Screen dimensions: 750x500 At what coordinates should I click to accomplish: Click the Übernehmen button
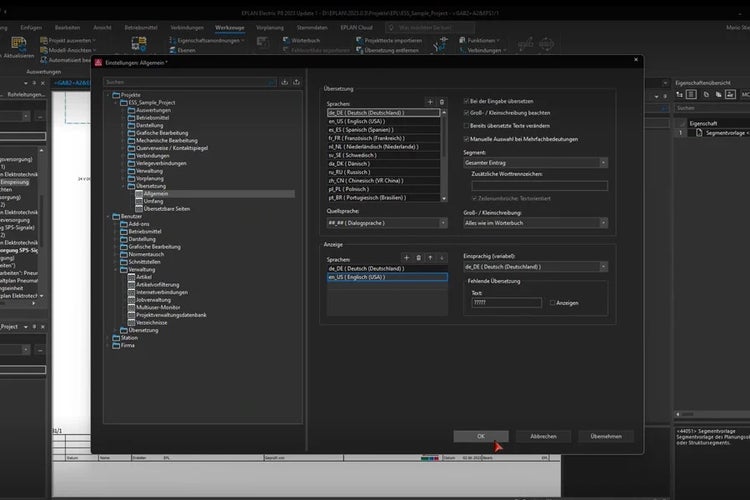pyautogui.click(x=606, y=436)
